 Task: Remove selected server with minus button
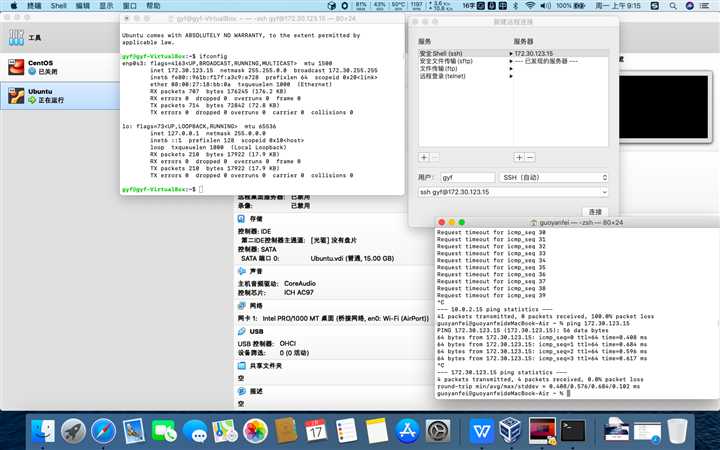click(x=530, y=158)
